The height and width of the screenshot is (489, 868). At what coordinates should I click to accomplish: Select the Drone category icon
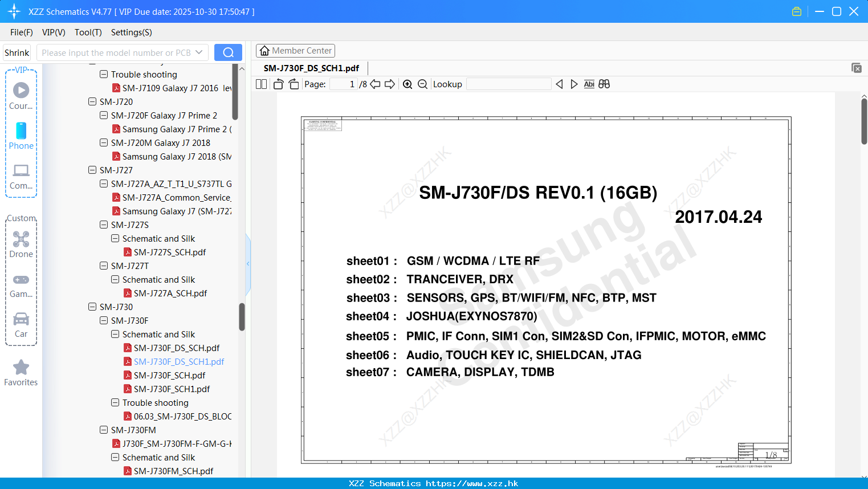pos(21,244)
